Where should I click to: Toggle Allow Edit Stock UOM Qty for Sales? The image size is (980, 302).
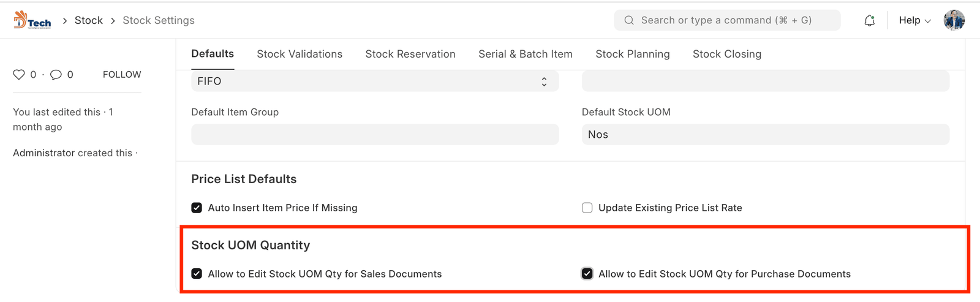click(x=197, y=274)
